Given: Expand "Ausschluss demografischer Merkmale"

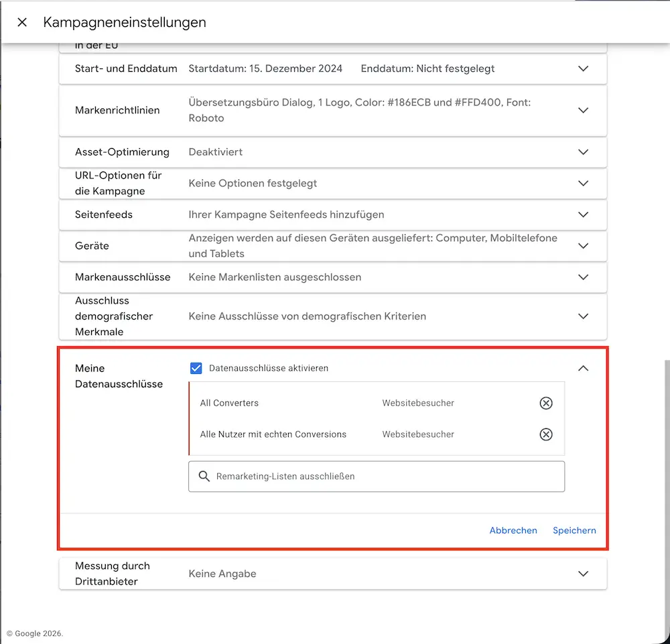Looking at the screenshot, I should pos(582,316).
